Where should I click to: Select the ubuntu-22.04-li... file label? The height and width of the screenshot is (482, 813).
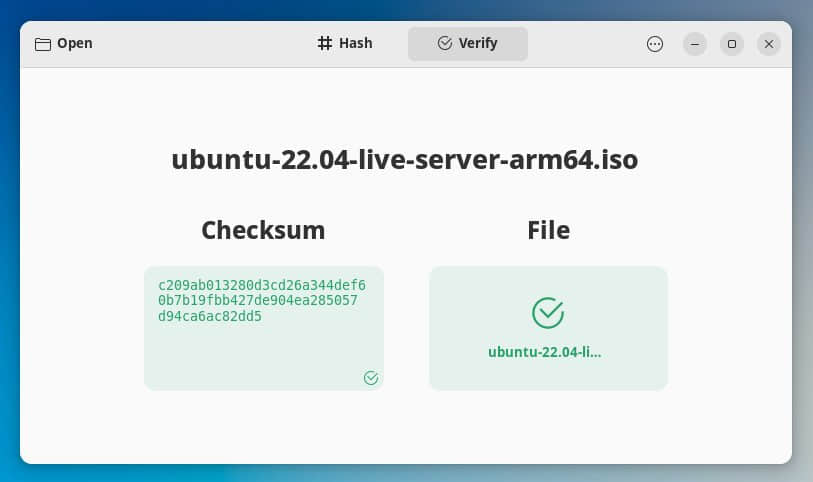coord(544,352)
